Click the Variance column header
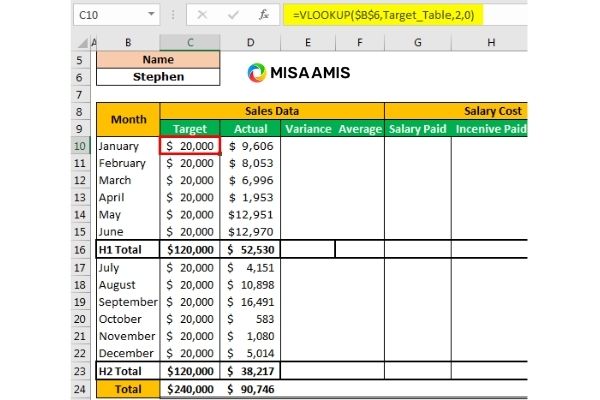 pos(308,129)
